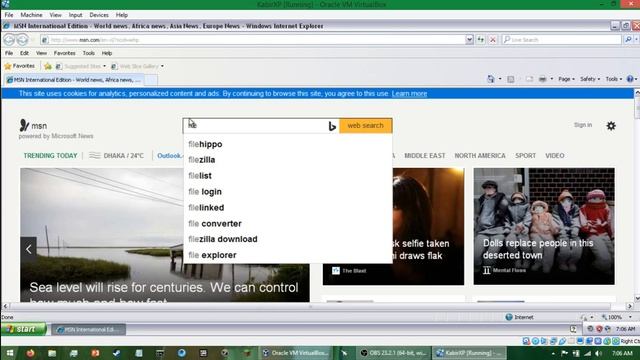Open the address bar history dropdown
The width and height of the screenshot is (640, 360).
(x=469, y=40)
